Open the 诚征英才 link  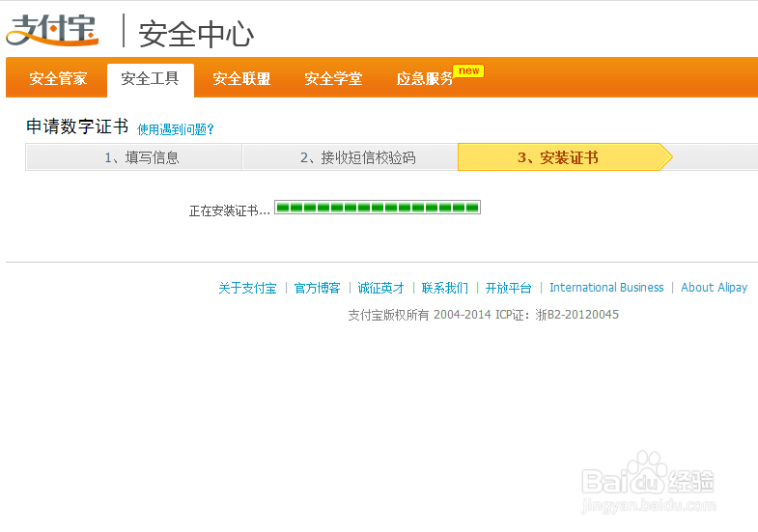pyautogui.click(x=381, y=288)
